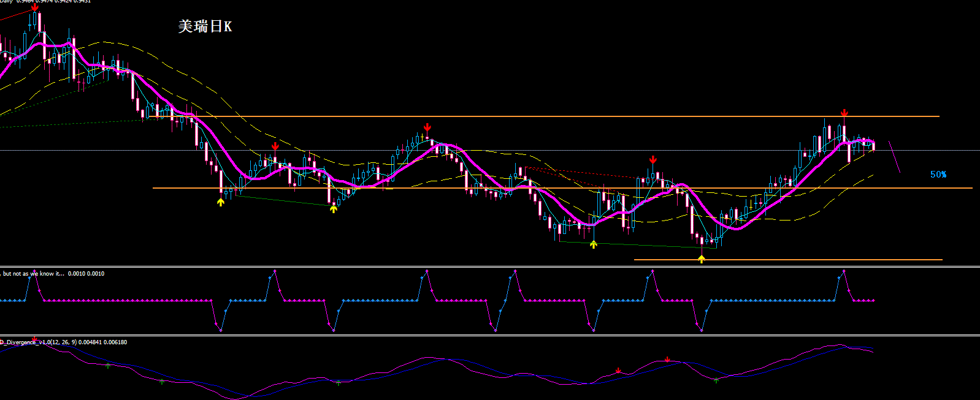
Task: Select the short magenta projection line right of last candle
Action: pyautogui.click(x=894, y=157)
